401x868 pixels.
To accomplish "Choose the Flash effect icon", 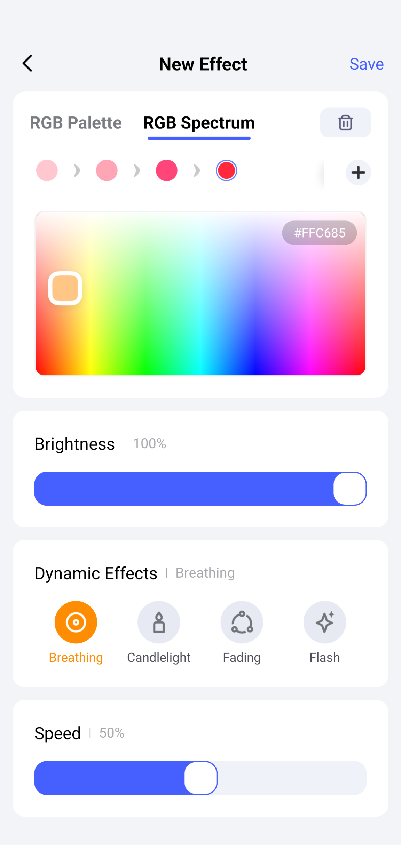I will 324,622.
